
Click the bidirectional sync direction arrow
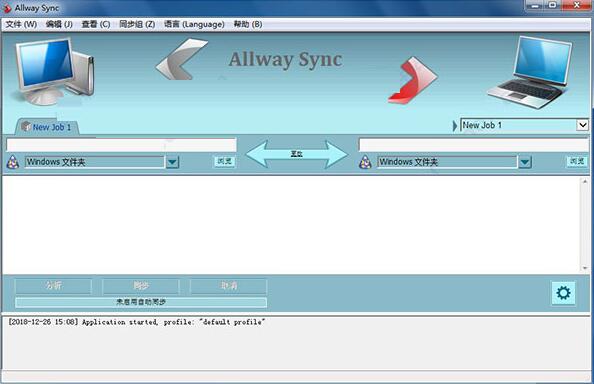(297, 154)
